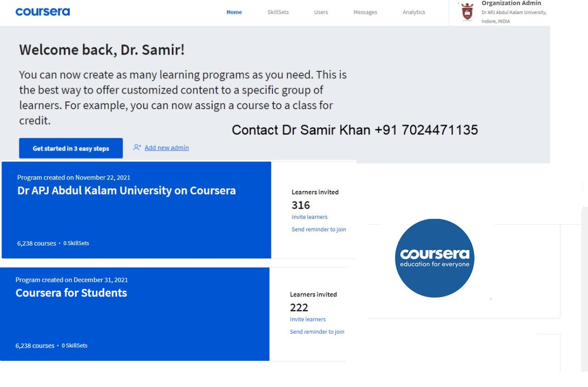The width and height of the screenshot is (588, 387).
Task: Open Dr APJ Abdul Kalam University on Coursera program
Action: pos(126,191)
